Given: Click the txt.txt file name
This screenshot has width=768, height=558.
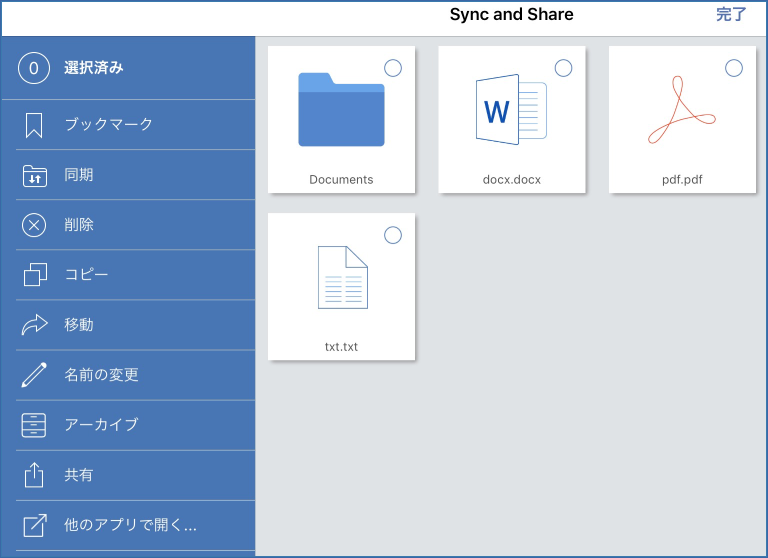Looking at the screenshot, I should [341, 347].
